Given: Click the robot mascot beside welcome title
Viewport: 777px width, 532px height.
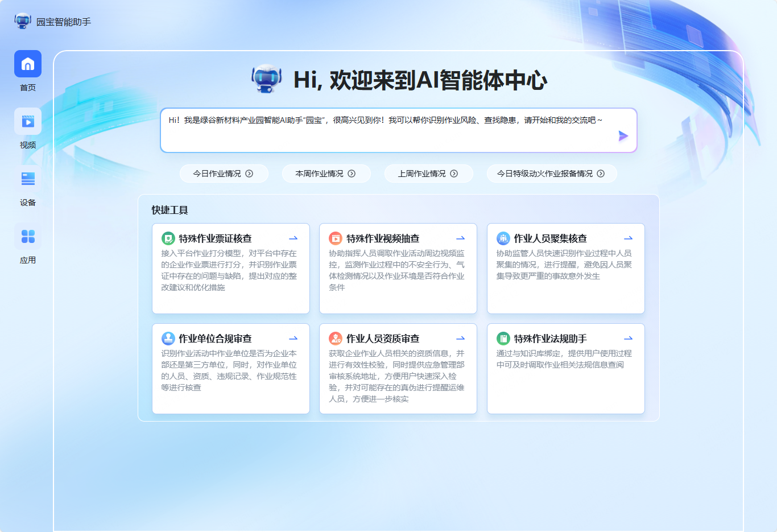Looking at the screenshot, I should [x=267, y=79].
